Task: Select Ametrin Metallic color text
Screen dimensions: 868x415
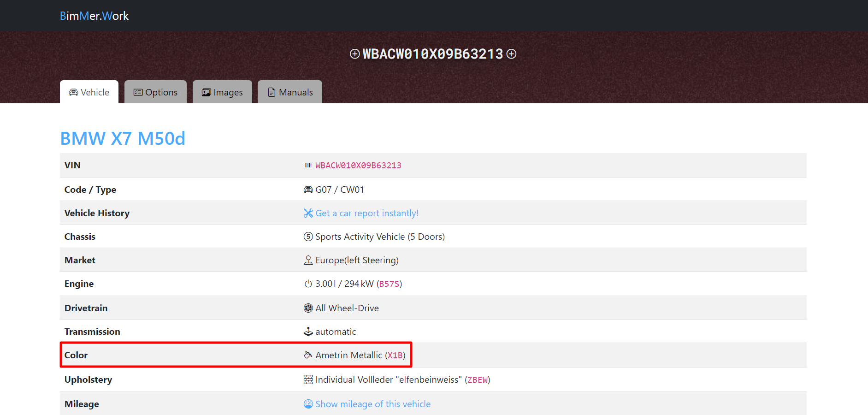Action: [349, 355]
